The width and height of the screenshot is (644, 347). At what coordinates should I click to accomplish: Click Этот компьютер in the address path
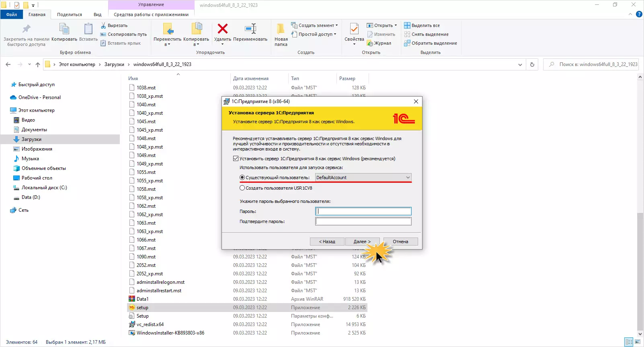click(77, 64)
